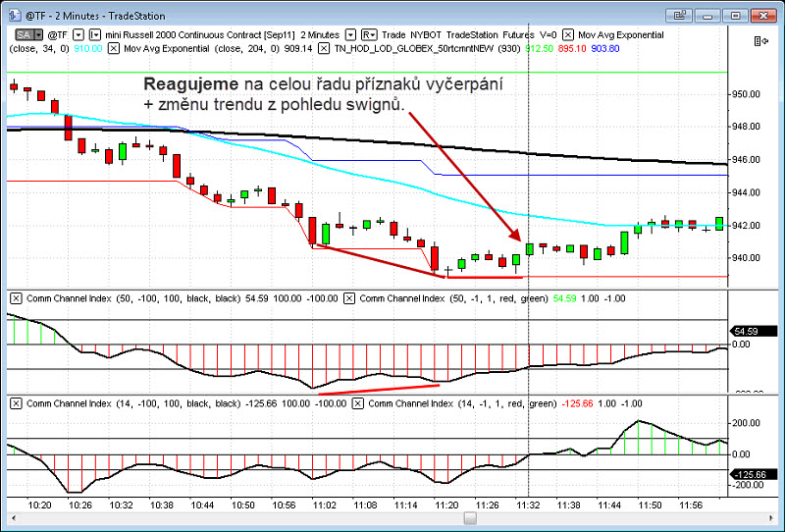Close the @TF chart window

click(x=763, y=16)
